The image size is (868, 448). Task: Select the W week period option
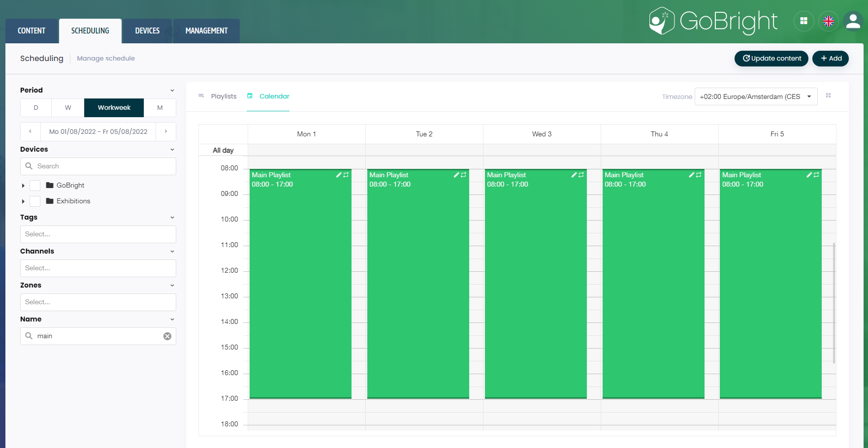click(68, 107)
